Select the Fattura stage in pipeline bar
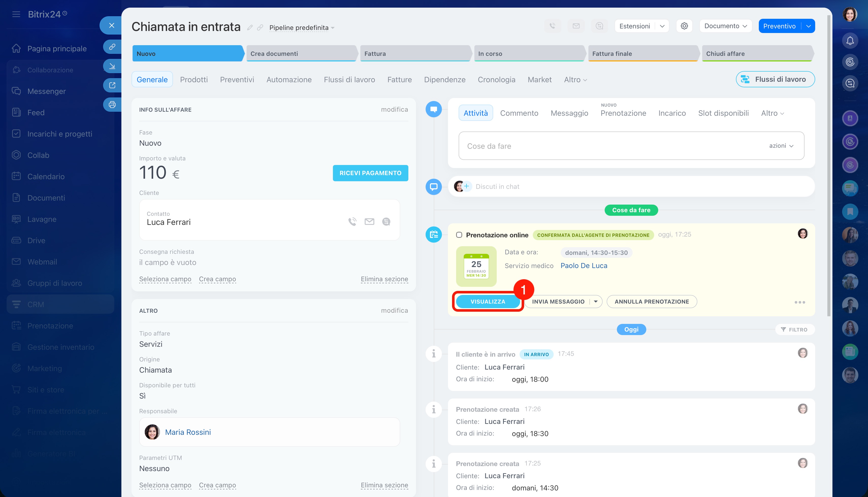 coord(415,54)
